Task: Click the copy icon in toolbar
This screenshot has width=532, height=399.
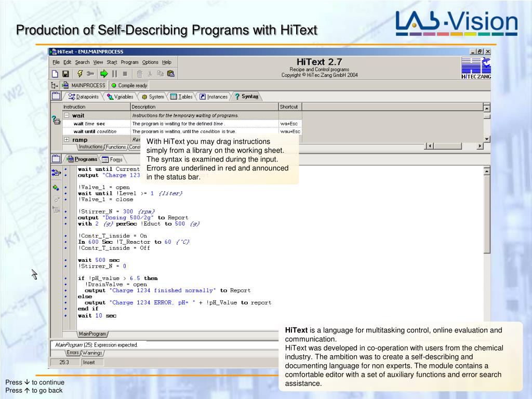Action: click(x=161, y=74)
